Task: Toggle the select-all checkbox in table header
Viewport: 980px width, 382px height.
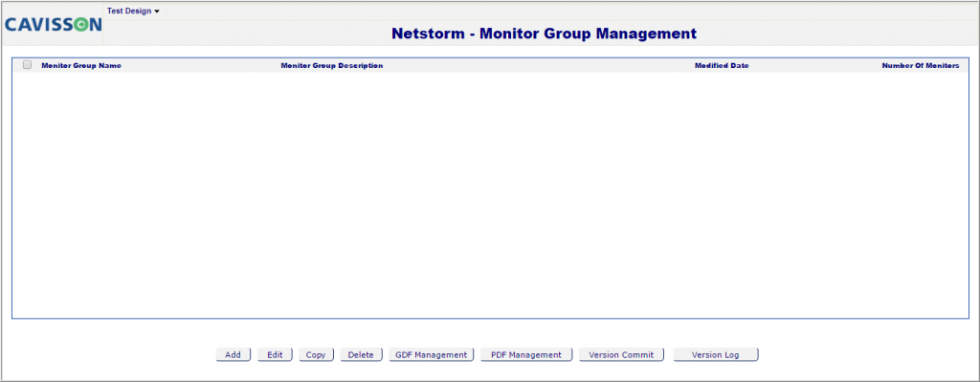Action: click(27, 64)
